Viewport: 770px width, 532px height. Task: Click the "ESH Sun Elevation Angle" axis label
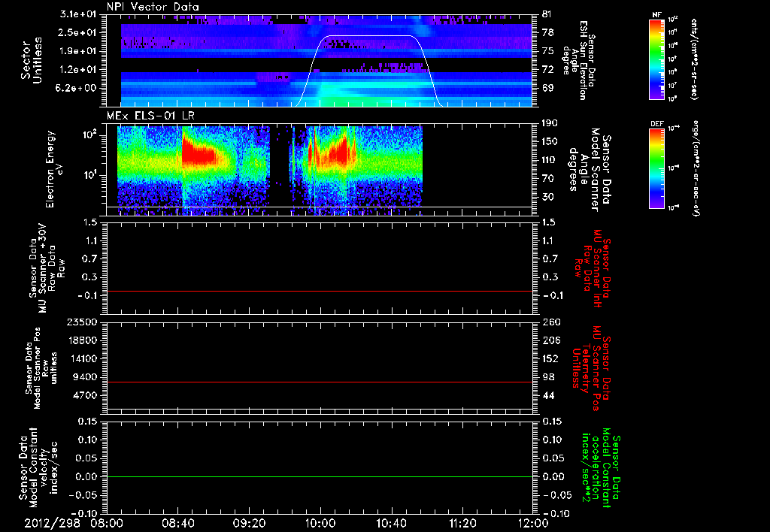point(578,60)
